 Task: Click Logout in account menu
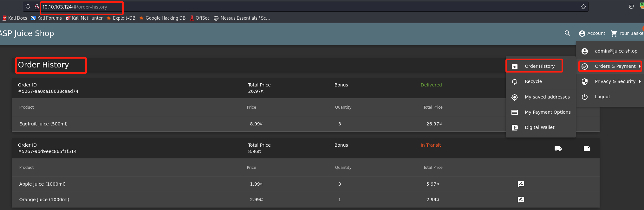click(602, 97)
